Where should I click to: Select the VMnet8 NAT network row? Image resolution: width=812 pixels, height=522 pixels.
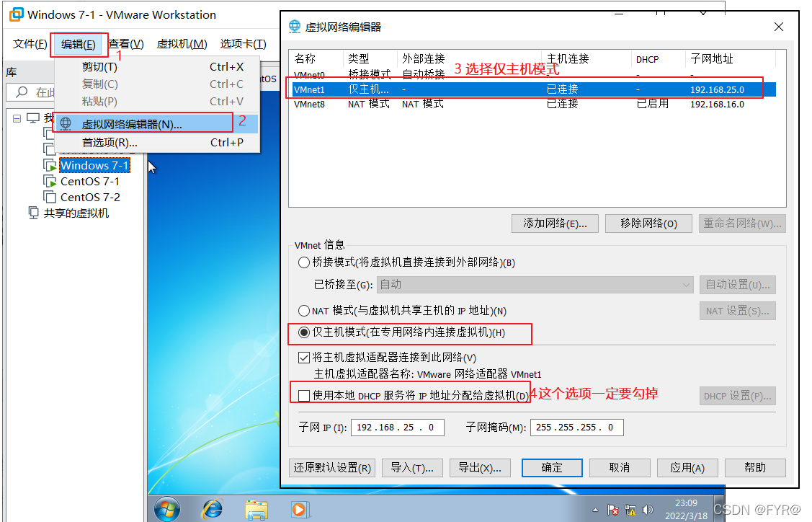tap(534, 104)
